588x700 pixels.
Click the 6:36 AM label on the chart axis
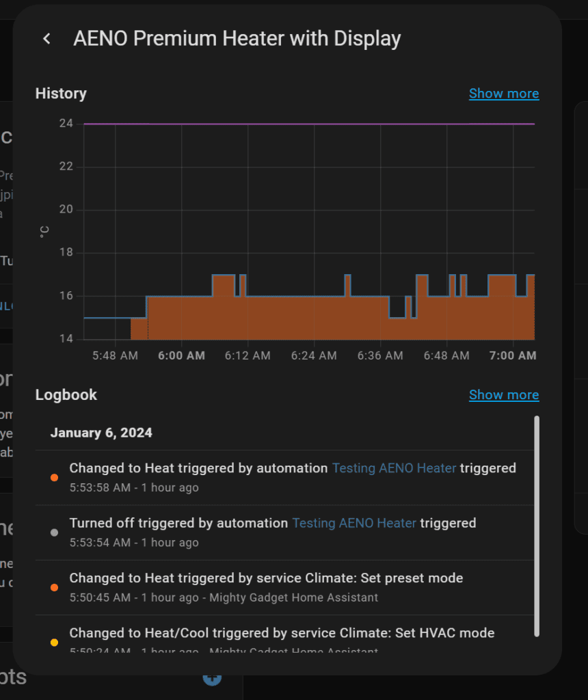coord(380,355)
